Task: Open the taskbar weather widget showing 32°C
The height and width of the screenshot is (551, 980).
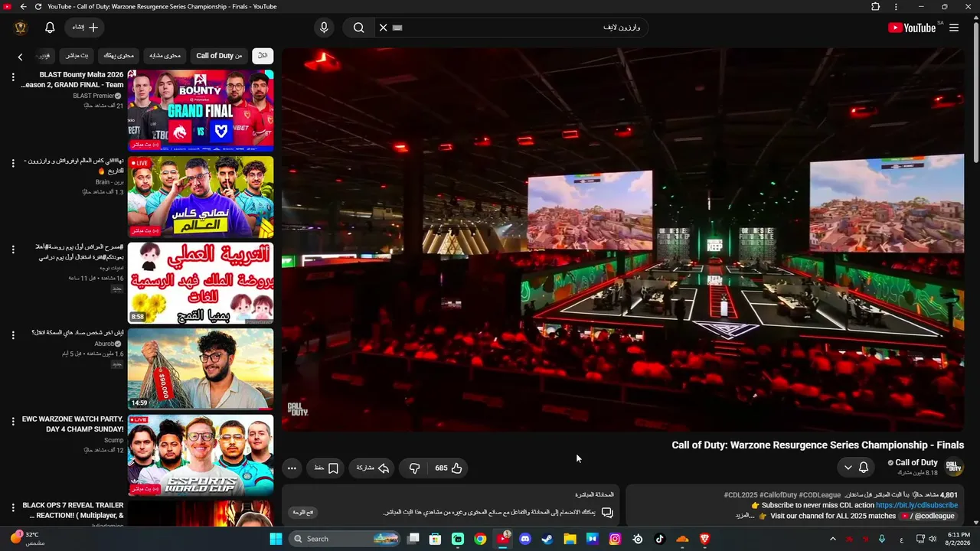Action: pyautogui.click(x=28, y=539)
